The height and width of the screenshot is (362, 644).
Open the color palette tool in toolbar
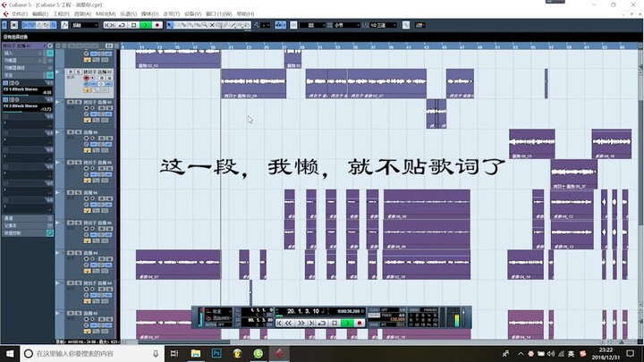pos(419,25)
